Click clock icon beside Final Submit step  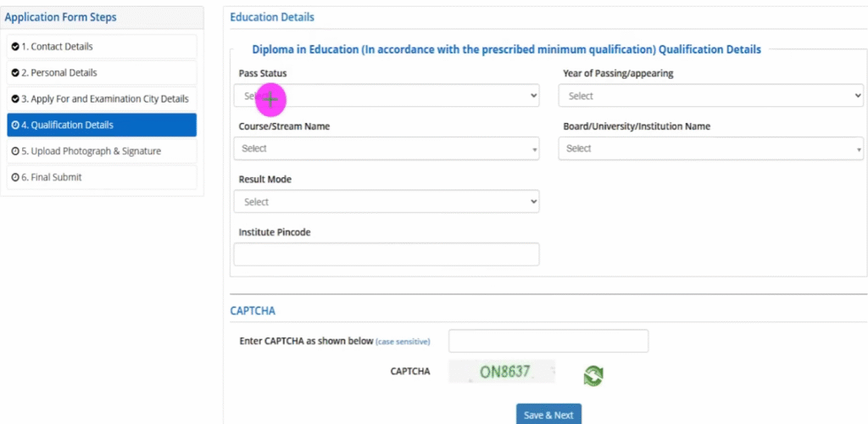point(14,177)
